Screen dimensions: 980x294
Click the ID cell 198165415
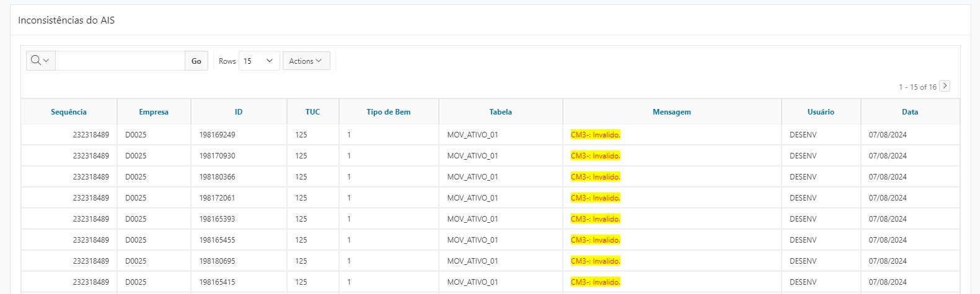tap(217, 282)
